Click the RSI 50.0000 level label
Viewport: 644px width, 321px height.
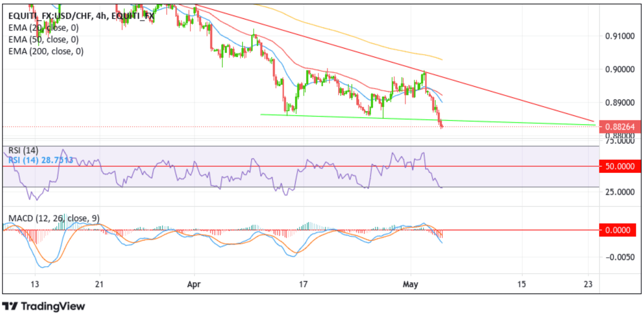coord(620,166)
